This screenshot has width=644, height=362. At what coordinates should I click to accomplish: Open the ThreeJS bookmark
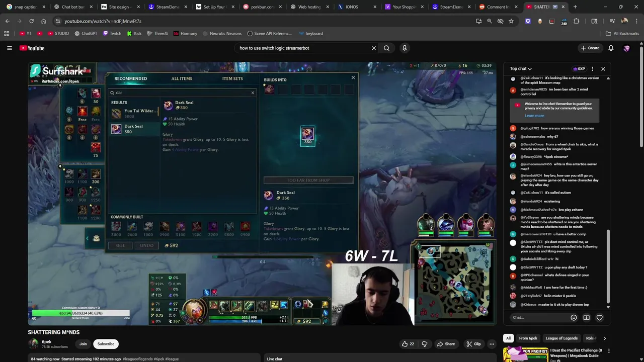[x=157, y=34]
